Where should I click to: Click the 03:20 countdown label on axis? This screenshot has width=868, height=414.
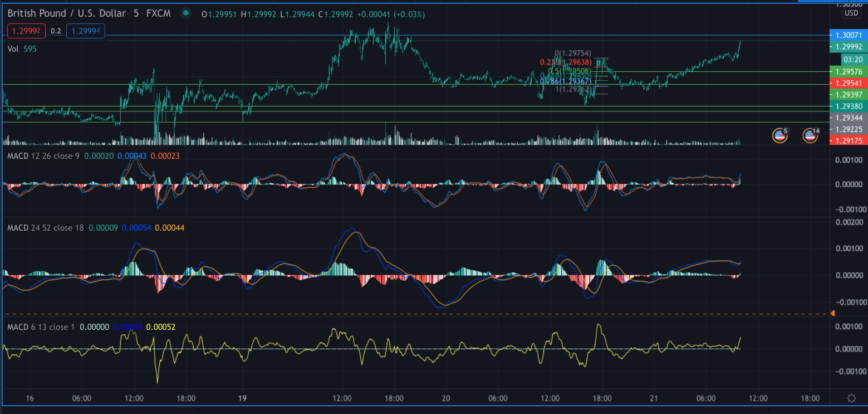pos(853,59)
